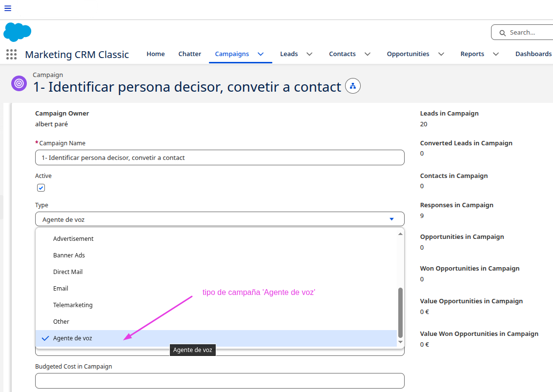Open the Opportunities tab
This screenshot has height=392, width=553.
408,54
